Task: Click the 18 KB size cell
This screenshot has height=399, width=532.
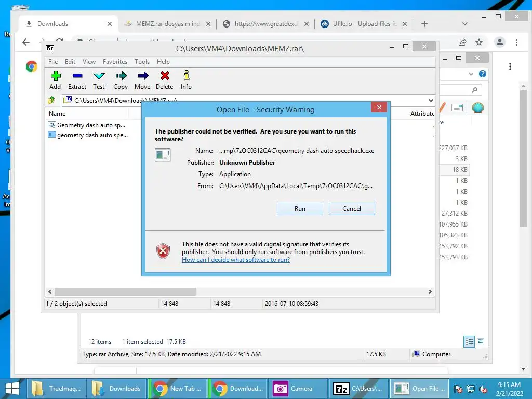Action: point(460,170)
